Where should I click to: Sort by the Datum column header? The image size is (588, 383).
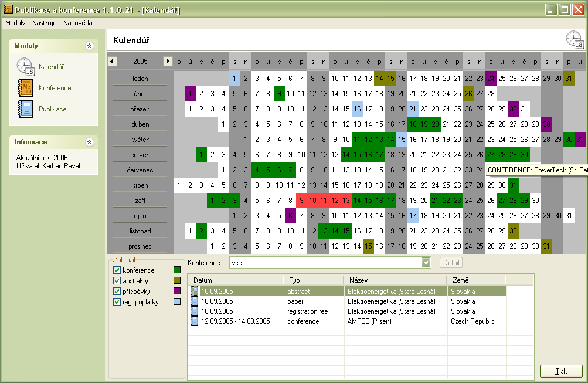click(235, 280)
